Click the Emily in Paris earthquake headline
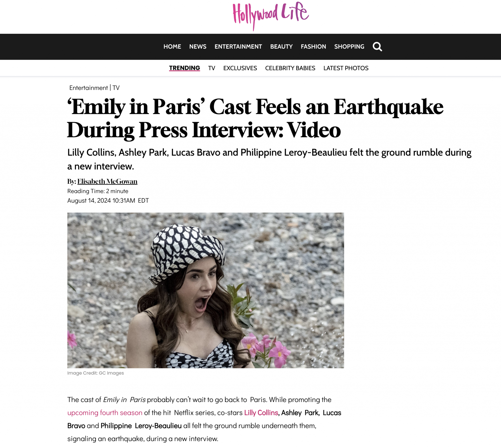501x448 pixels. tap(255, 118)
